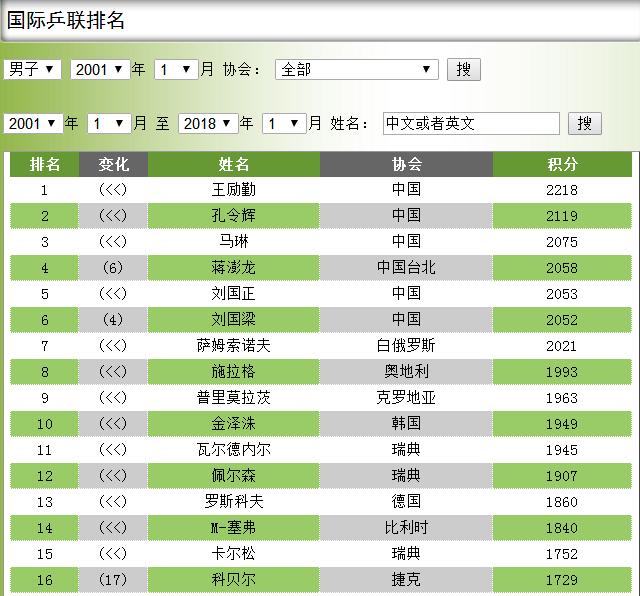
Task: Select player name 瓦尔德内尔
Action: pos(234,450)
